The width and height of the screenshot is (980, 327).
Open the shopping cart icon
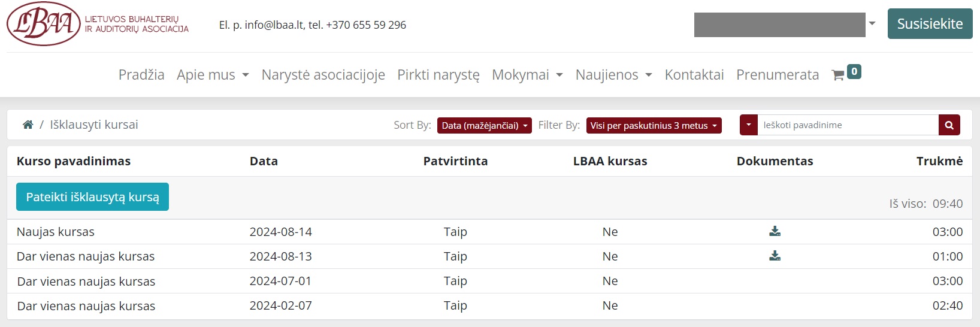pos(838,75)
